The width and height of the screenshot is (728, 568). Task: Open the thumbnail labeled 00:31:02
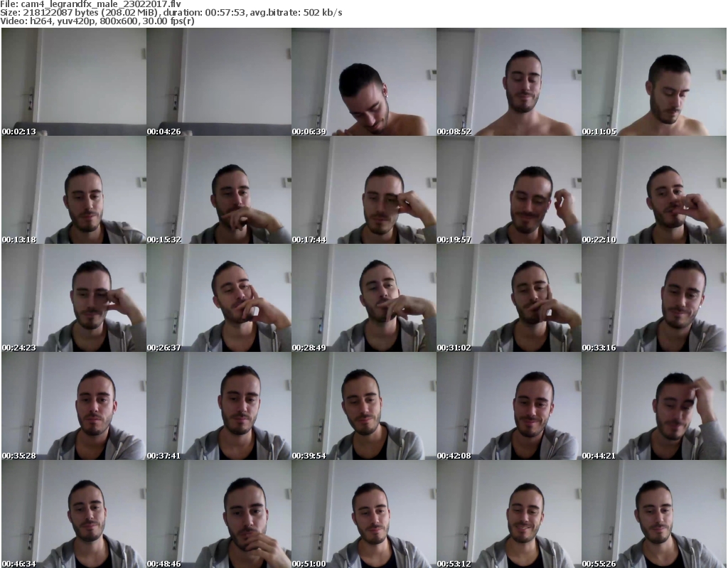(509, 298)
